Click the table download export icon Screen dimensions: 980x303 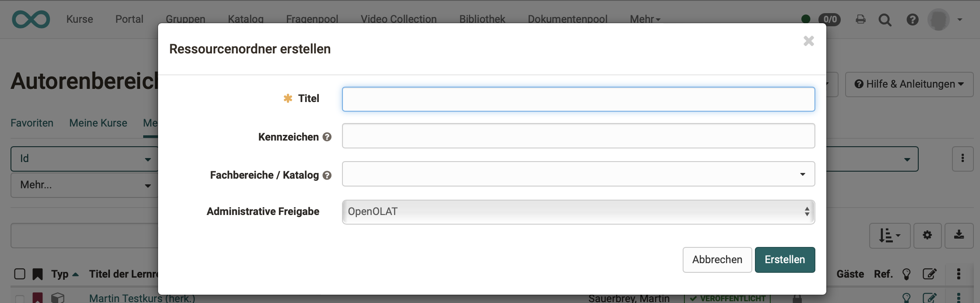click(x=959, y=235)
